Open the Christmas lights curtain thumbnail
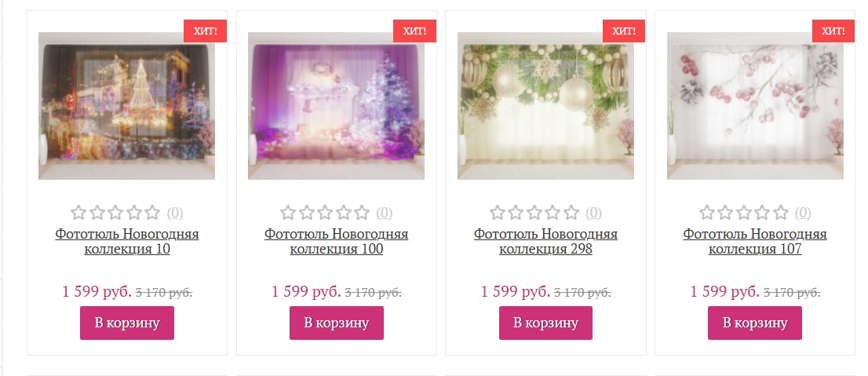Image resolution: width=868 pixels, height=376 pixels. point(127,106)
